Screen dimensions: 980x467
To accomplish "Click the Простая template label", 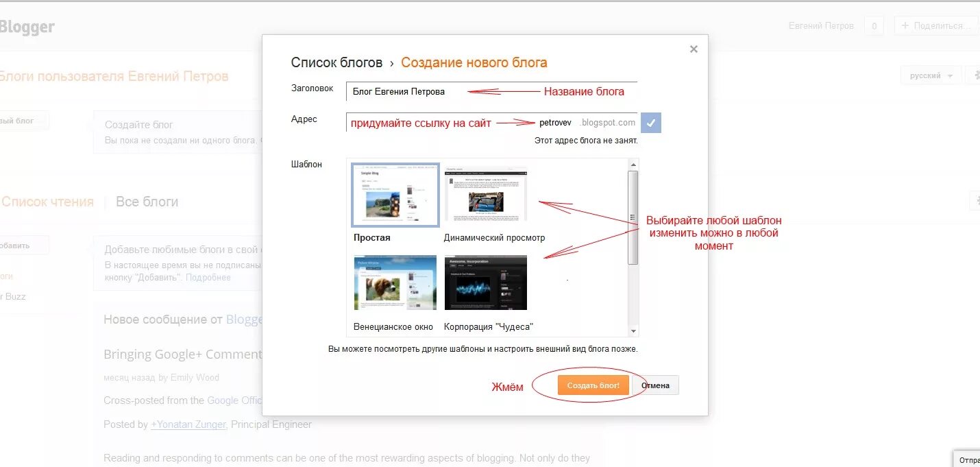I will [371, 237].
